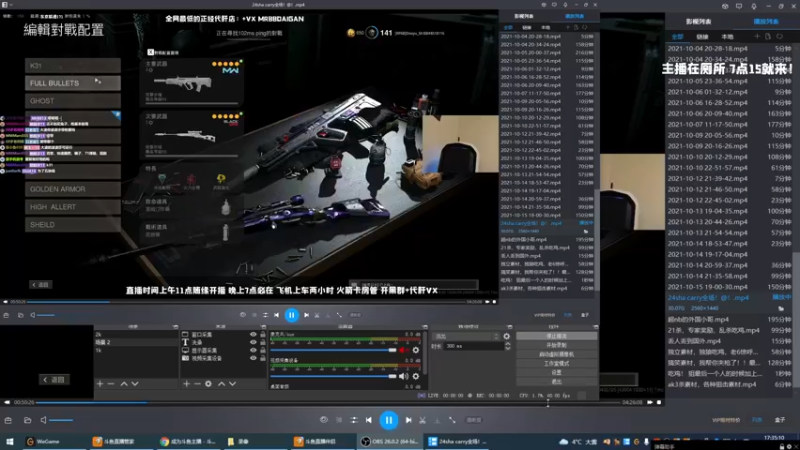Open the speed label next to the bottom fullscreen icon

[473, 420]
